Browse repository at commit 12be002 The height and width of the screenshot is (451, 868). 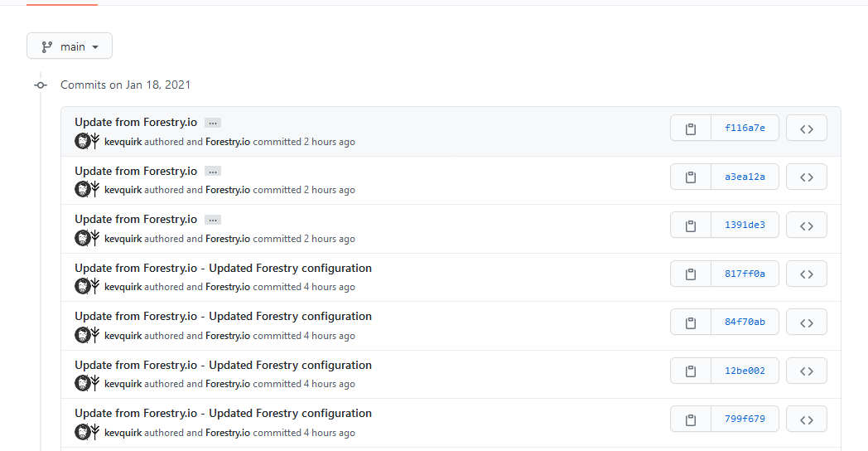(x=806, y=371)
